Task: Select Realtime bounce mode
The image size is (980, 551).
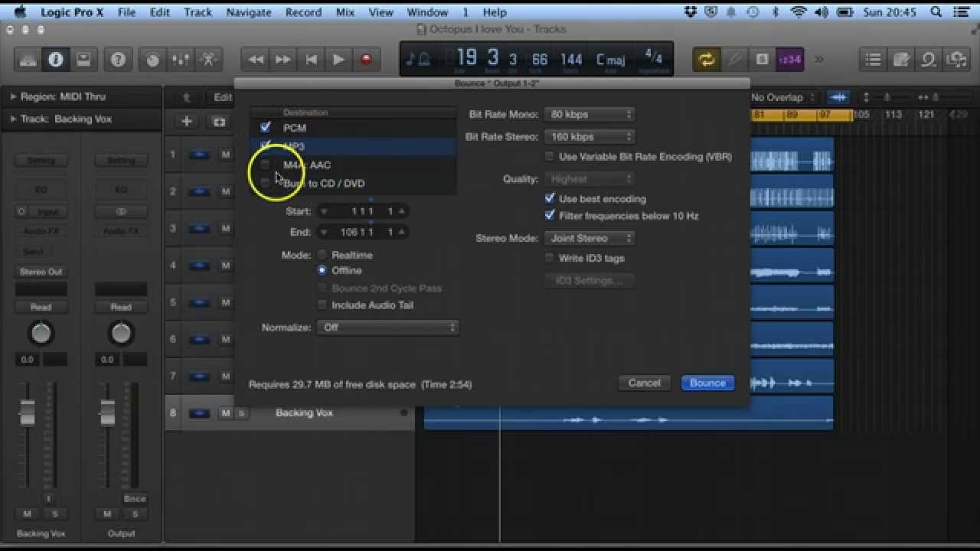Action: (322, 255)
